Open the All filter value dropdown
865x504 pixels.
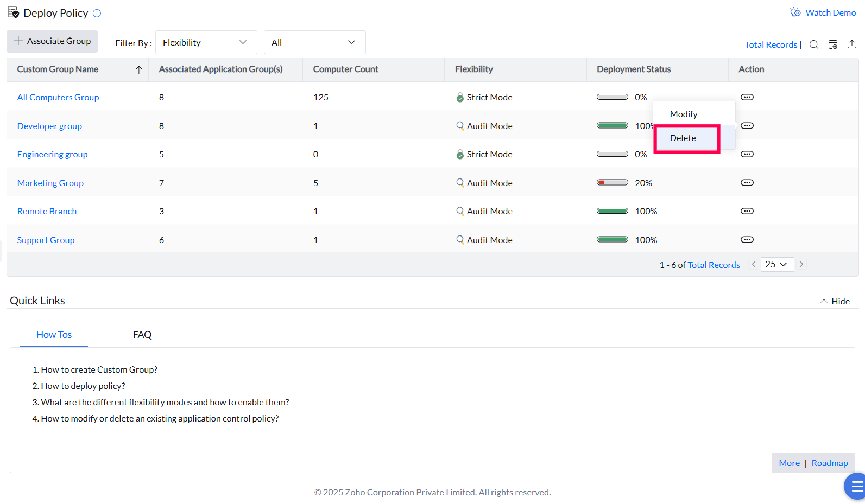pos(314,42)
